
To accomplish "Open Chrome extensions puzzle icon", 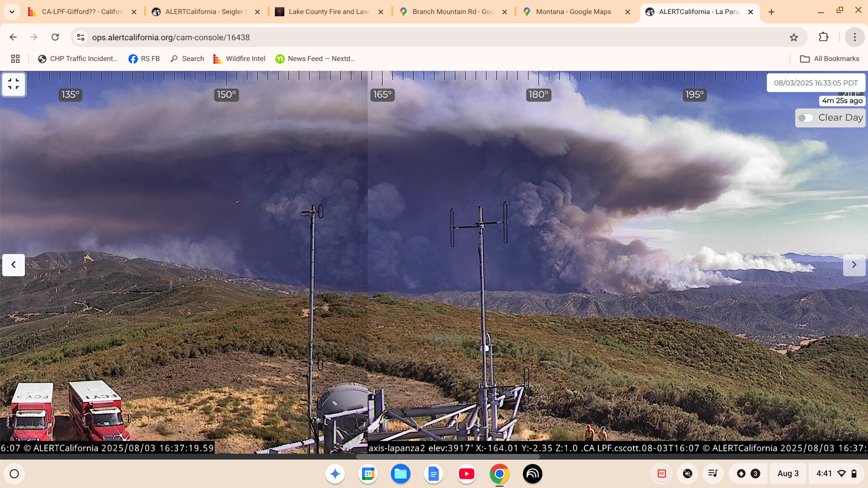I will (x=824, y=38).
